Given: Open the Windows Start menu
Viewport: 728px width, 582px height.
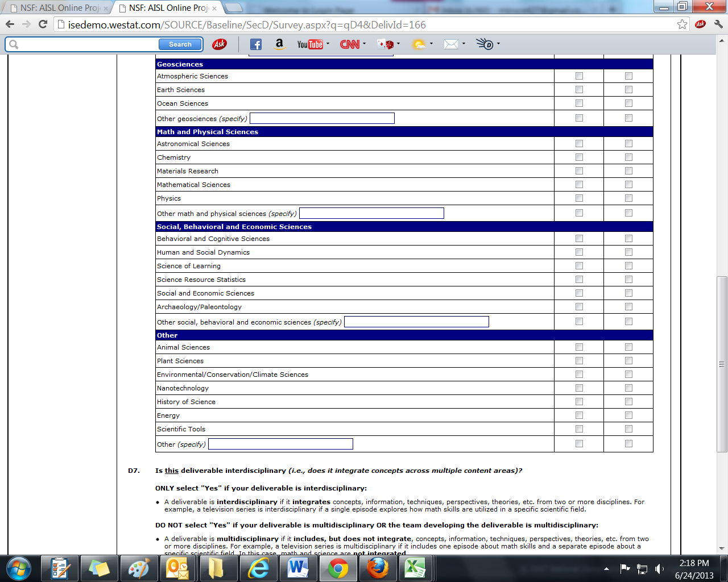Looking at the screenshot, I should [x=18, y=568].
